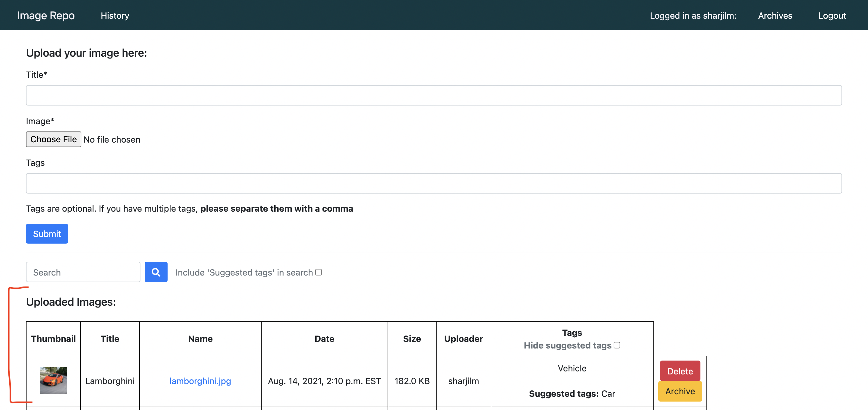The image size is (868, 410).
Task: Click into the Tags input field
Action: (x=434, y=183)
